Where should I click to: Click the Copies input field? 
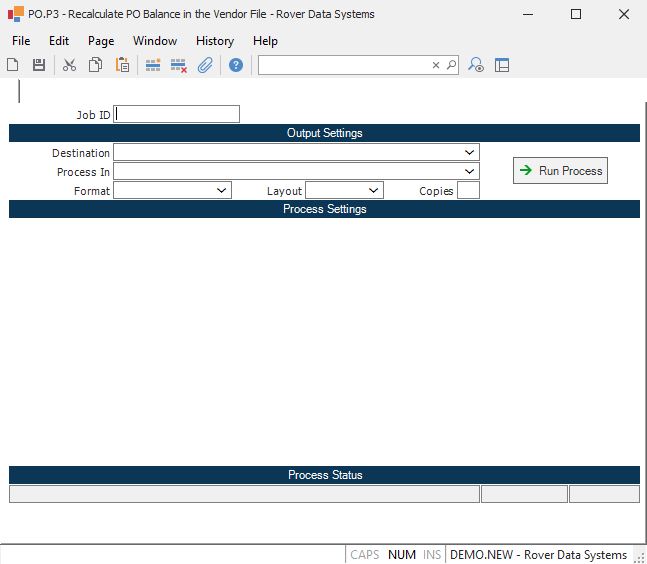pos(468,190)
